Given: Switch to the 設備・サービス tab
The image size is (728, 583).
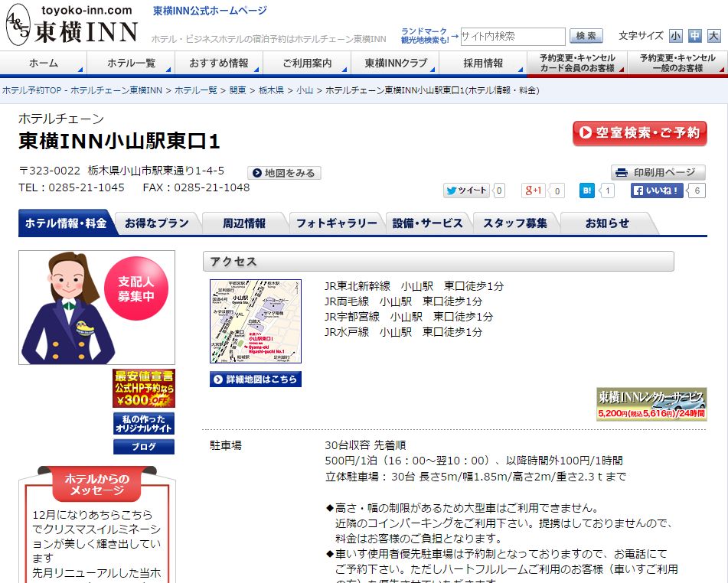Looking at the screenshot, I should (428, 223).
